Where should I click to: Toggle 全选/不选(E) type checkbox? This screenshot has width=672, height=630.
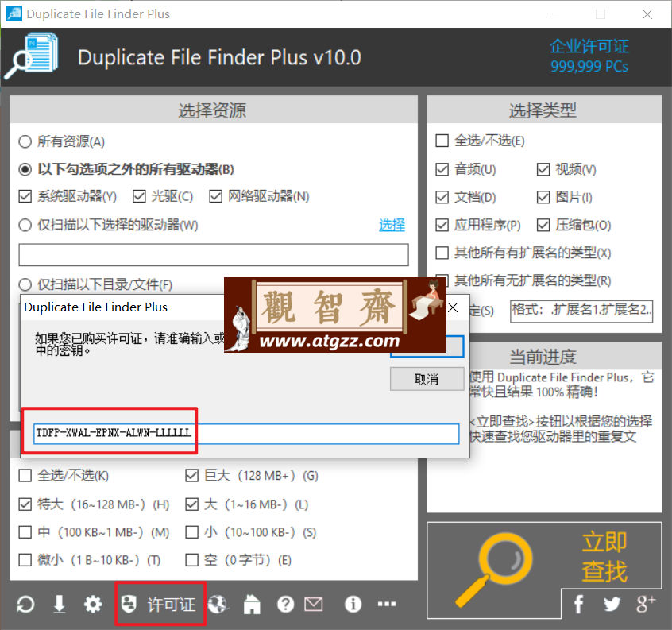click(x=442, y=141)
